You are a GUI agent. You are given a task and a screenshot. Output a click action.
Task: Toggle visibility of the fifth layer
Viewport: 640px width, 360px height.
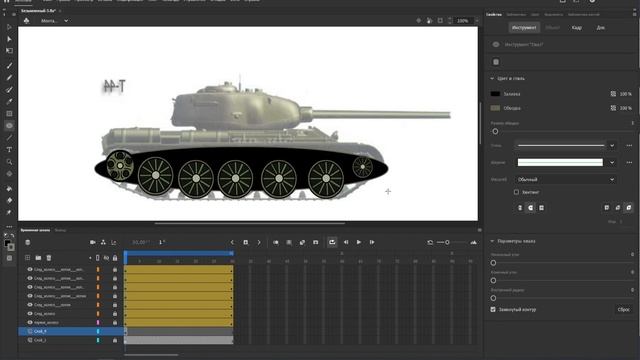pos(30,305)
